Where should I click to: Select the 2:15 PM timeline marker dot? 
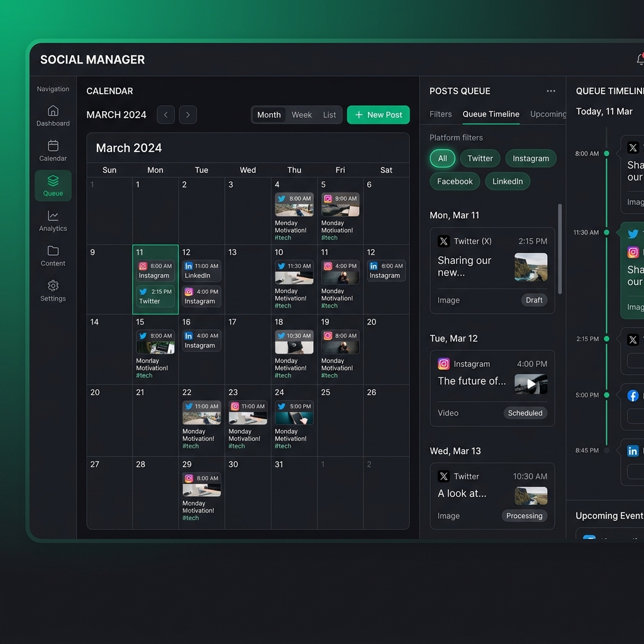pyautogui.click(x=606, y=339)
